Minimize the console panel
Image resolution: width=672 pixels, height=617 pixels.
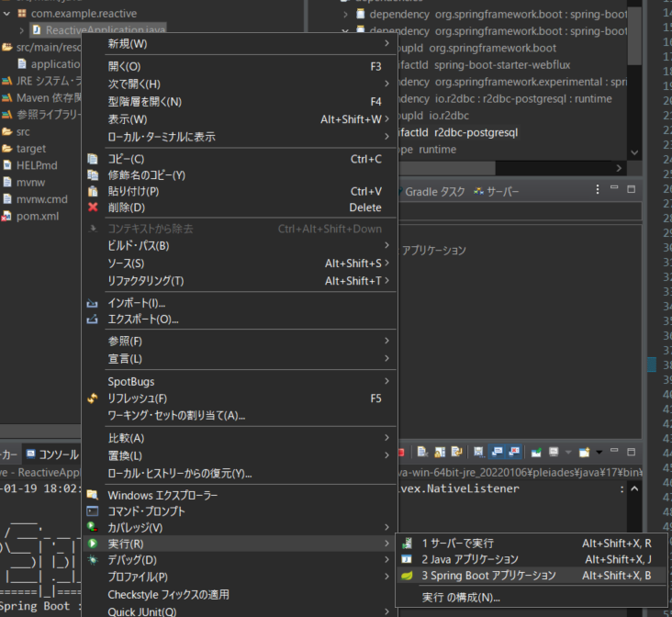pos(614,450)
